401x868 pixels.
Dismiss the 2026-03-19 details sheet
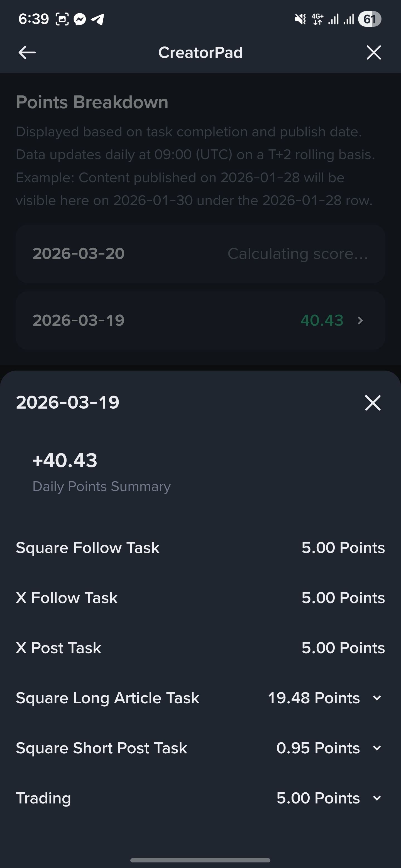tap(373, 403)
